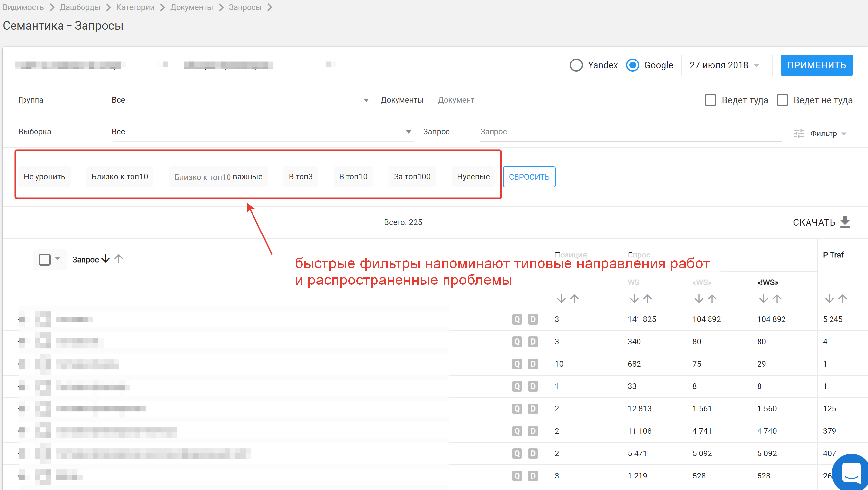Go to Дашборды breadcrumb

pos(80,7)
